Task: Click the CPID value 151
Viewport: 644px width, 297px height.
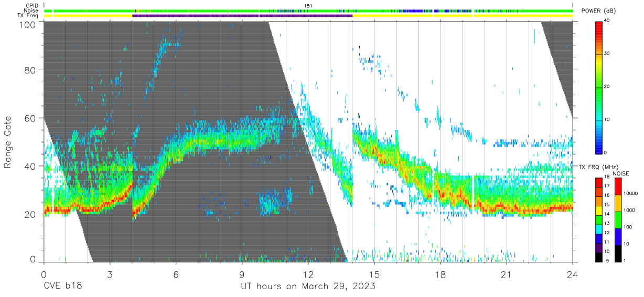Action: click(308, 6)
